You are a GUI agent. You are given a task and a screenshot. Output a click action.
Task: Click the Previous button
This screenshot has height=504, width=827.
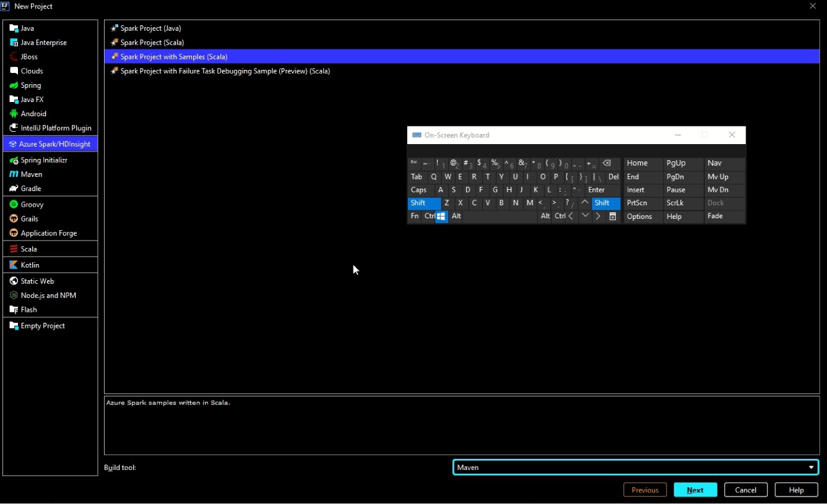[x=645, y=490]
